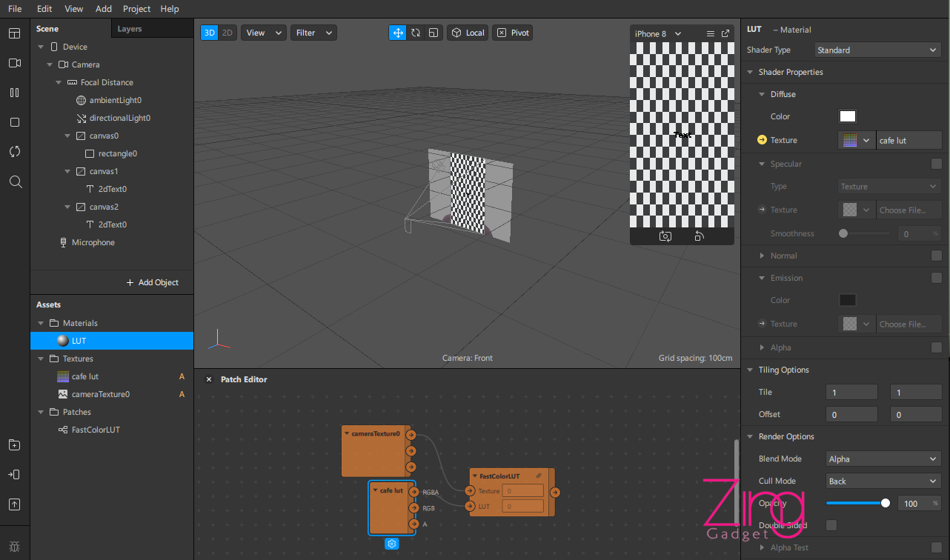This screenshot has height=560, width=950.
Task: Click the video camera icon in left sidebar
Action: (x=15, y=63)
